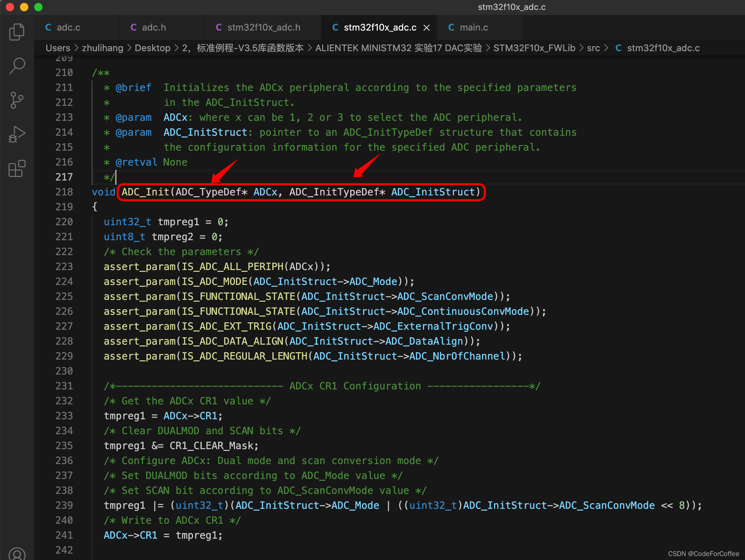This screenshot has height=560, width=745.
Task: Click the ALIENTEK MINISTM32 breadcrumb folder
Action: coord(398,48)
